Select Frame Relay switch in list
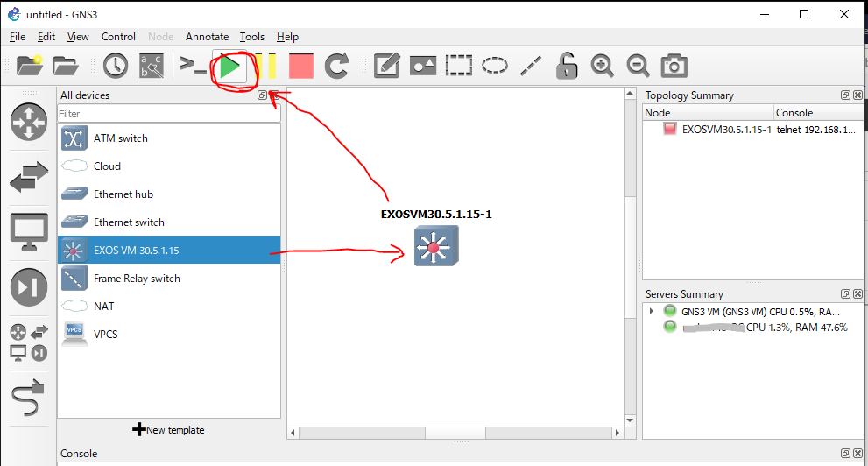This screenshot has height=466, width=868. (x=169, y=279)
